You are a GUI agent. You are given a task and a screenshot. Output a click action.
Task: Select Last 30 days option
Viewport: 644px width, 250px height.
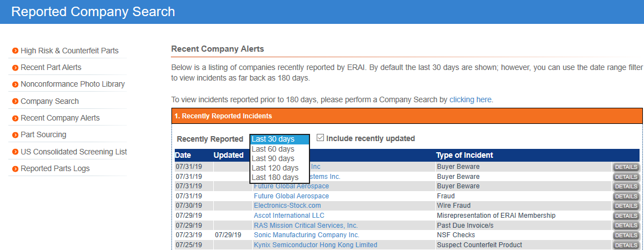[273, 139]
